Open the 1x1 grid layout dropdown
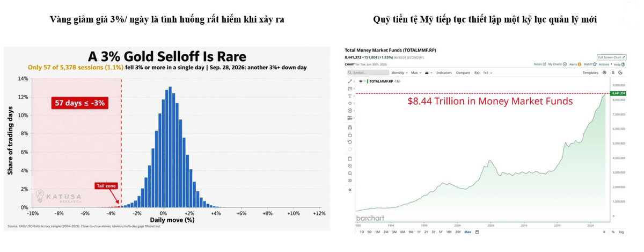 tap(487, 73)
